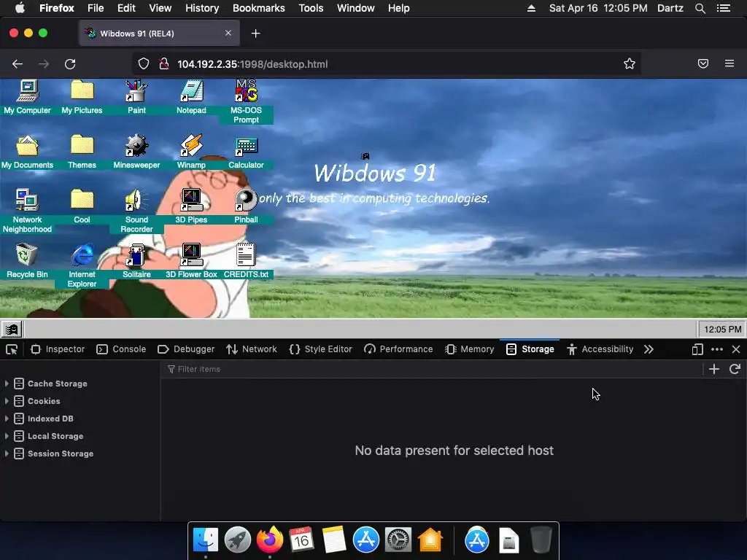This screenshot has width=747, height=560.
Task: Open the Accessibility tab
Action: tap(600, 349)
